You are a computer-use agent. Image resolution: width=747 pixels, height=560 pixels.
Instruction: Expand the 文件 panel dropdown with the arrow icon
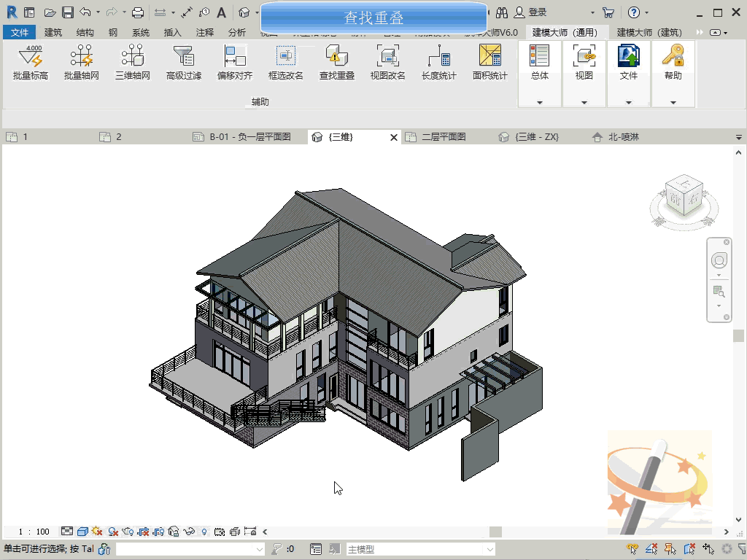[x=628, y=102]
